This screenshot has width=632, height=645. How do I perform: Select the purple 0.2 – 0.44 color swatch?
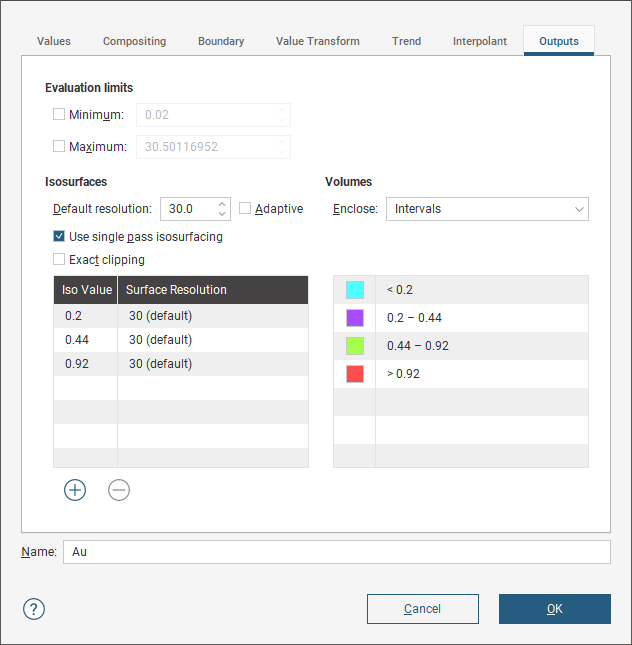tap(354, 318)
